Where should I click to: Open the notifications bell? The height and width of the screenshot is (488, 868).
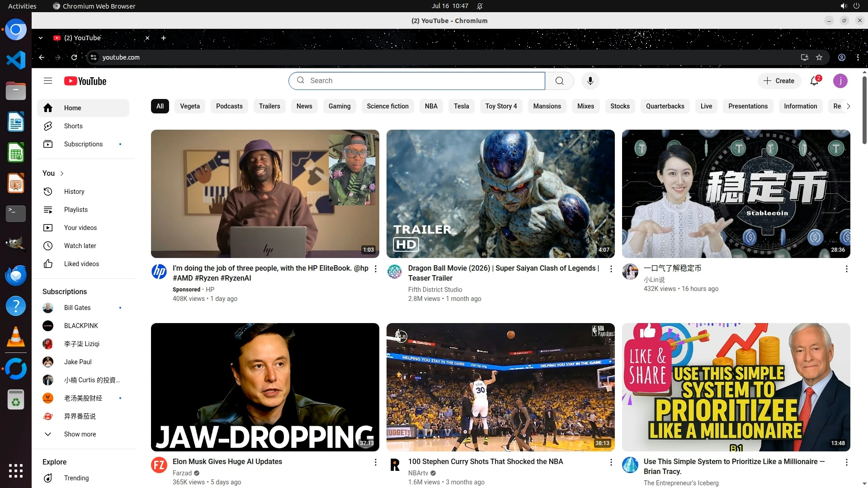coord(814,81)
